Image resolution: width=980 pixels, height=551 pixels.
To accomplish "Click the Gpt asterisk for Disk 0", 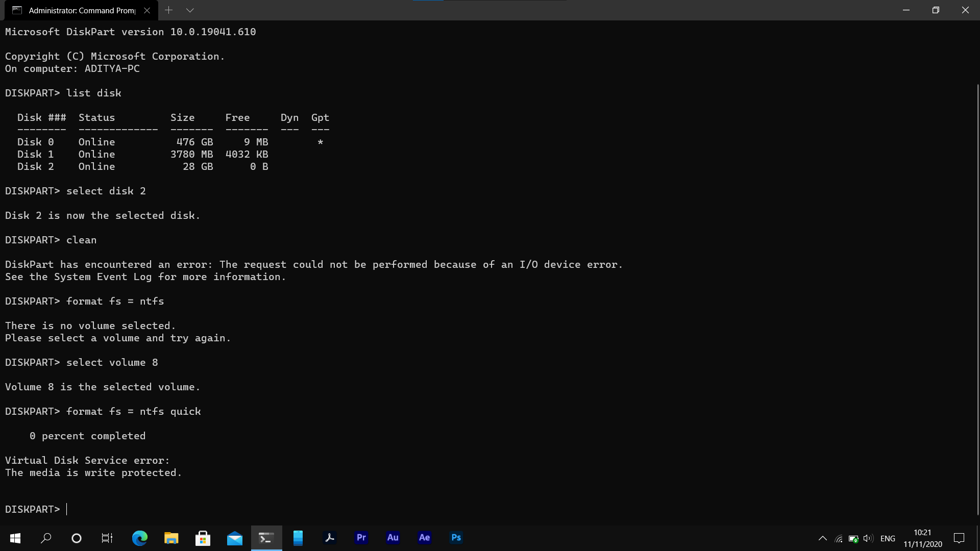I will click(x=320, y=142).
